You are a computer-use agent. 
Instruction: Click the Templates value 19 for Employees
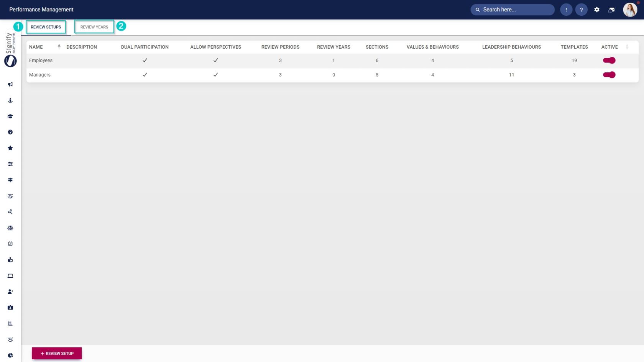point(574,61)
